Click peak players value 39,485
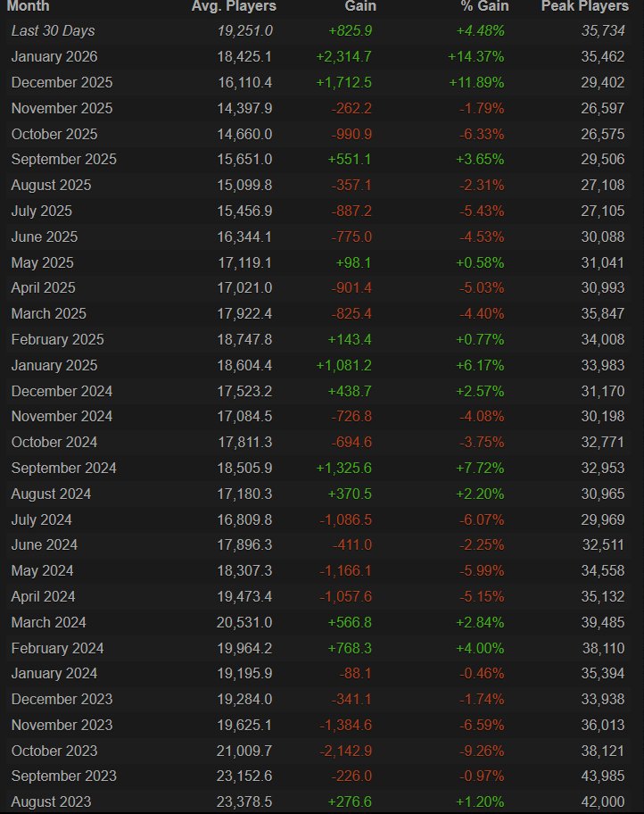The height and width of the screenshot is (814, 644). [603, 622]
